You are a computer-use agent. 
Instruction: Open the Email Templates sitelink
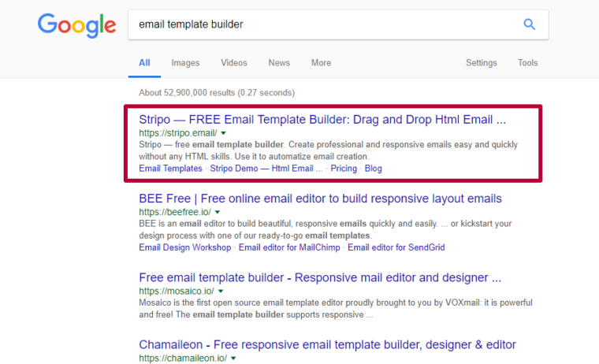170,169
